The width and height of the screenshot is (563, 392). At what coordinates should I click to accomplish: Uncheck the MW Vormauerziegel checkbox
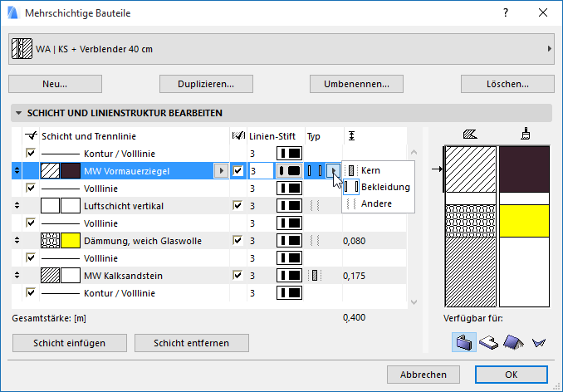[x=238, y=171]
